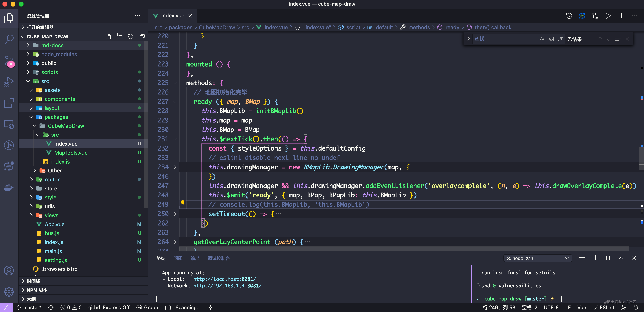Image resolution: width=644 pixels, height=312 pixels.
Task: Refresh the explorer file tree
Action: 130,37
